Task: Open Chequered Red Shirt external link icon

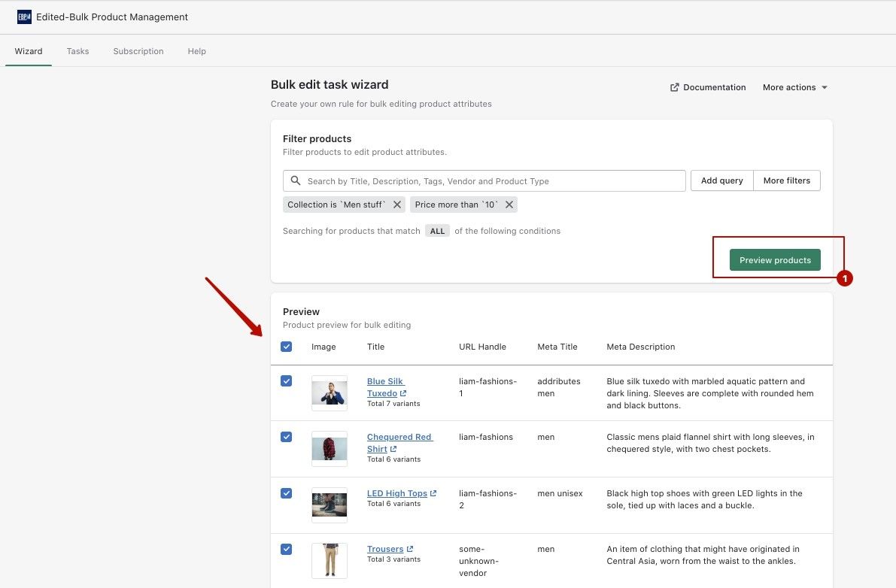Action: [392, 448]
